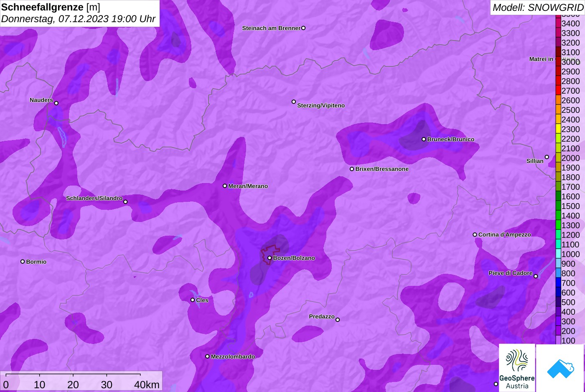Click the 20 mark on the scale bar
The height and width of the screenshot is (392, 585).
(x=73, y=384)
